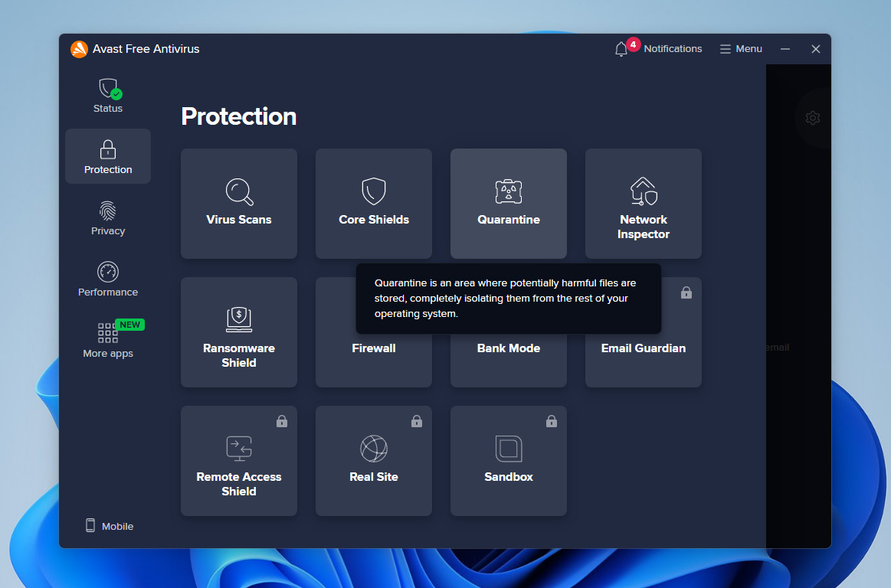Click the Avast logo in title bar
This screenshot has height=588, width=891.
(x=79, y=49)
